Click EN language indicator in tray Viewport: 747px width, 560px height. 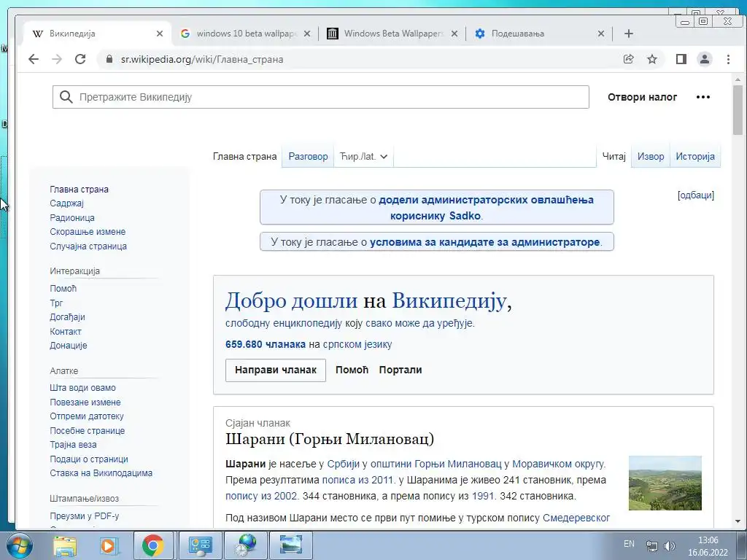(629, 544)
